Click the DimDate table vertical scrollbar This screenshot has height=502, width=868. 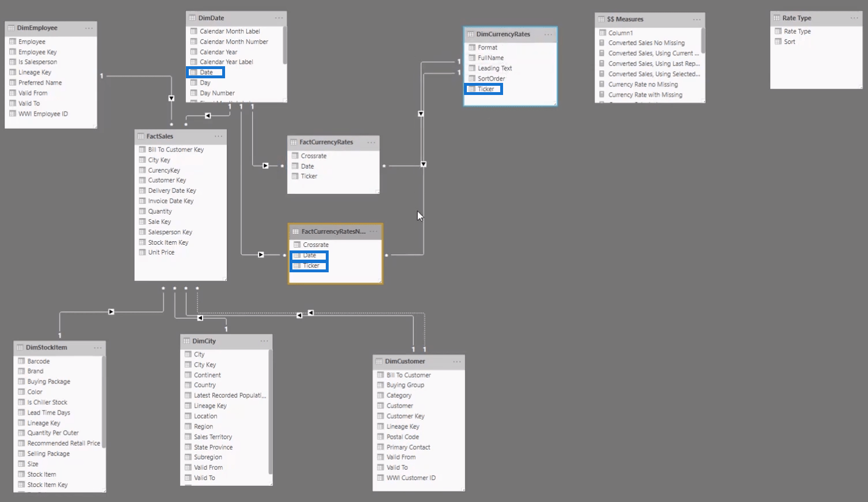pos(284,45)
